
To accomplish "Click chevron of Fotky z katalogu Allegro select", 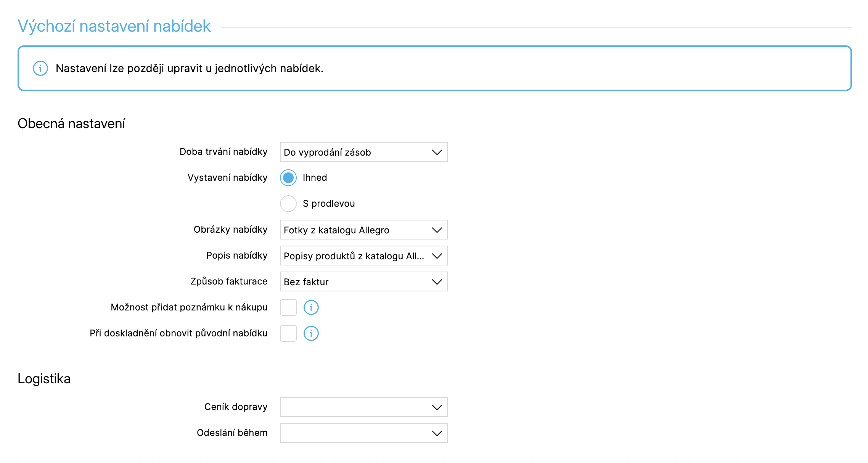I will [437, 230].
